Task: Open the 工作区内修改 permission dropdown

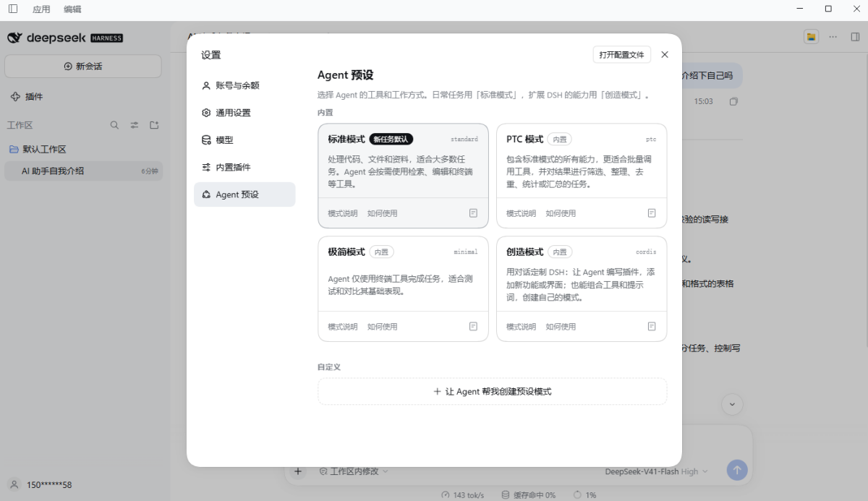Action: (x=354, y=471)
